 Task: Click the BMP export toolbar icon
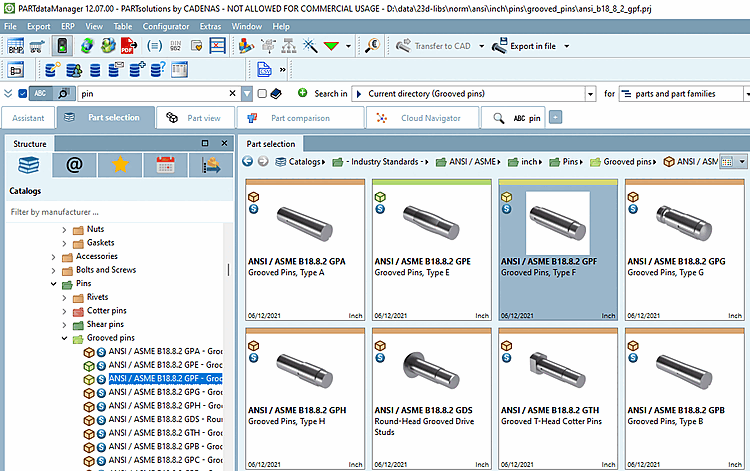pyautogui.click(x=15, y=46)
